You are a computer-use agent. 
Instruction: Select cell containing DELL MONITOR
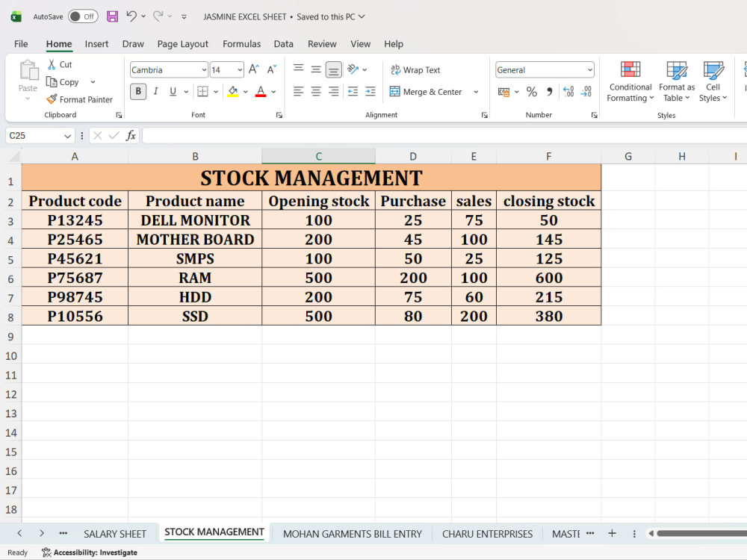click(x=195, y=220)
